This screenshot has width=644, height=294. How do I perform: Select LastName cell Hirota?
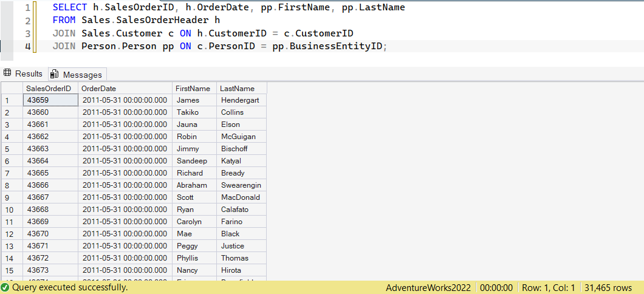point(242,270)
